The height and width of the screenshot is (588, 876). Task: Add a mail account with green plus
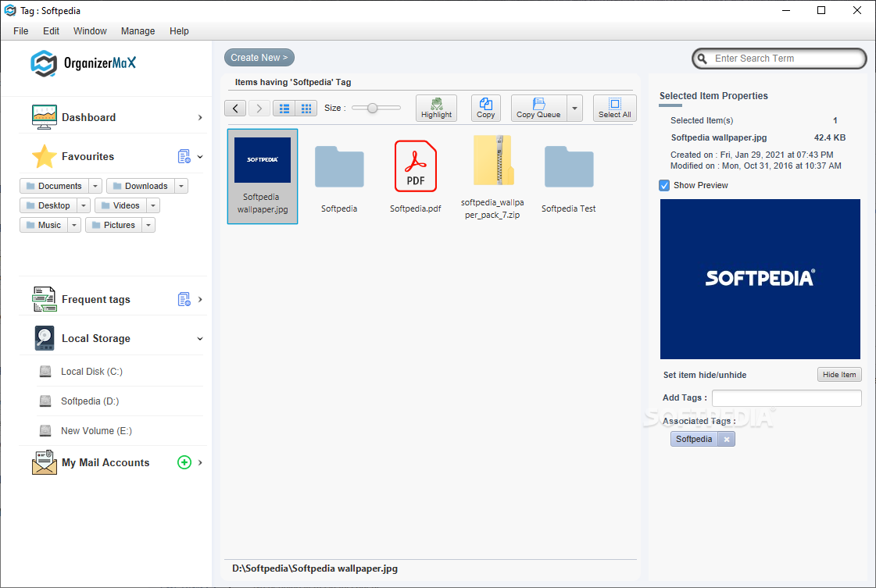184,462
